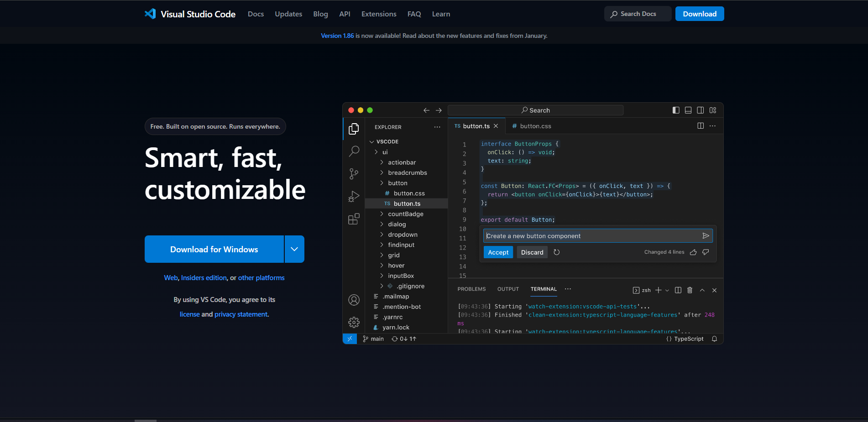Expand the dropdown folder
868x422 pixels.
(x=382, y=234)
